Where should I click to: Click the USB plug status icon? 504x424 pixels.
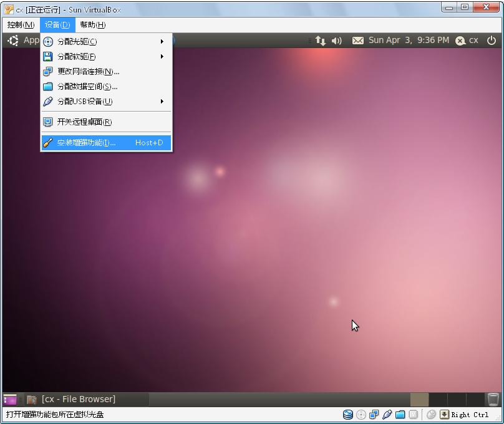[x=387, y=415]
